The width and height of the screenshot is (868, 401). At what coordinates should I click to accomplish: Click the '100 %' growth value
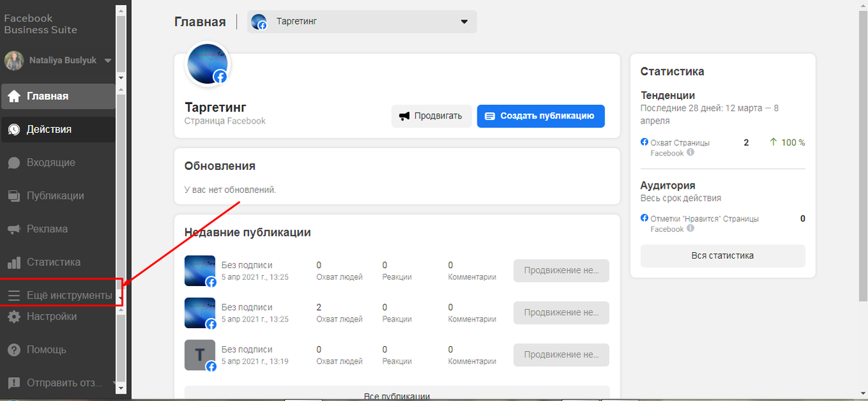[793, 142]
